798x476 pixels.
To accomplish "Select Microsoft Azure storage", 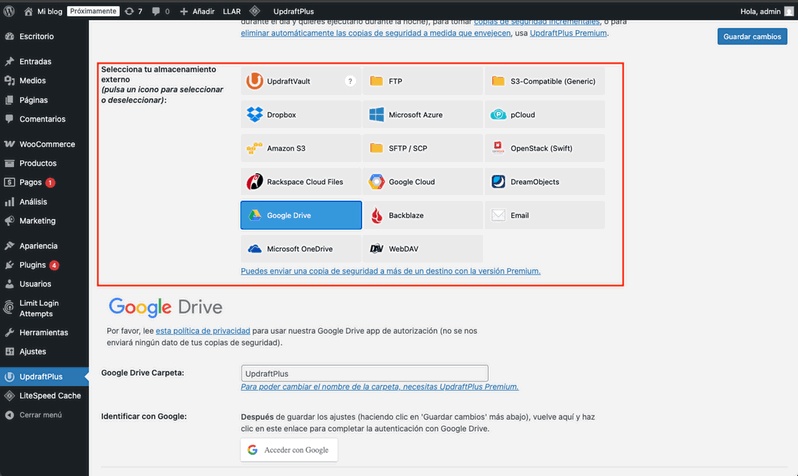I will point(422,115).
